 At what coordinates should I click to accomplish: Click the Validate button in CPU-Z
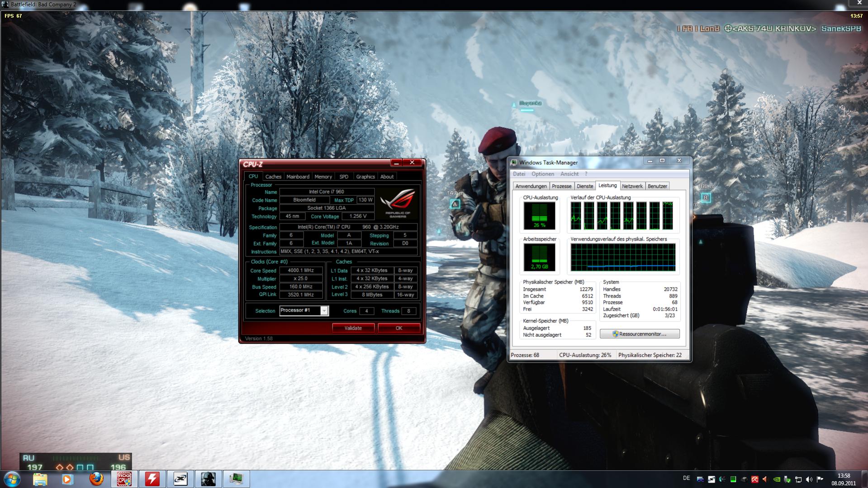coord(353,328)
